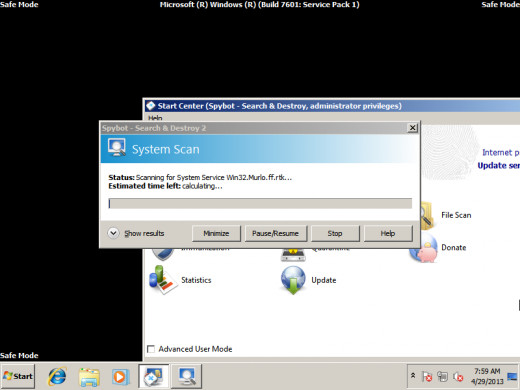Click the muted volume tray icon
The width and height of the screenshot is (520, 390).
point(458,377)
